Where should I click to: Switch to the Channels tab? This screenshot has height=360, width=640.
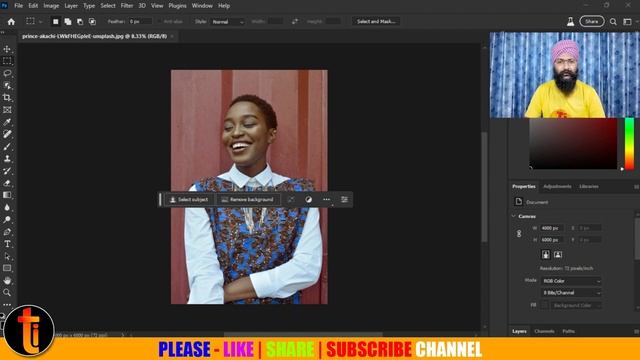coord(544,331)
